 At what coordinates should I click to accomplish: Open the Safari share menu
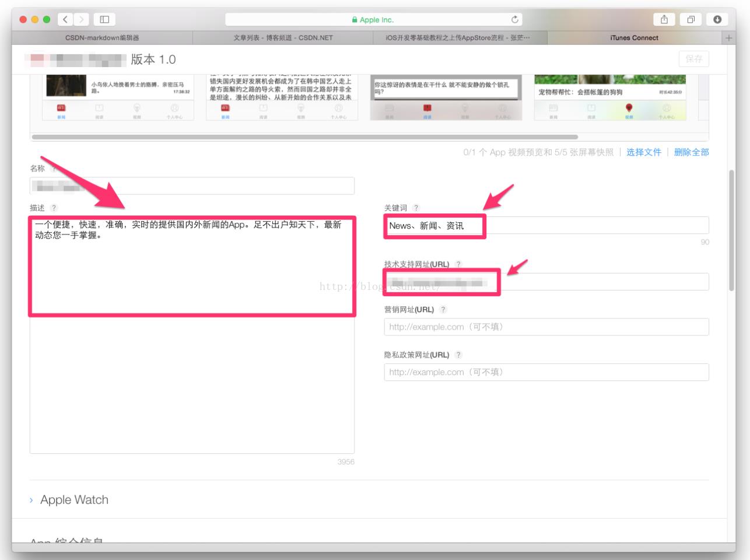pyautogui.click(x=664, y=19)
